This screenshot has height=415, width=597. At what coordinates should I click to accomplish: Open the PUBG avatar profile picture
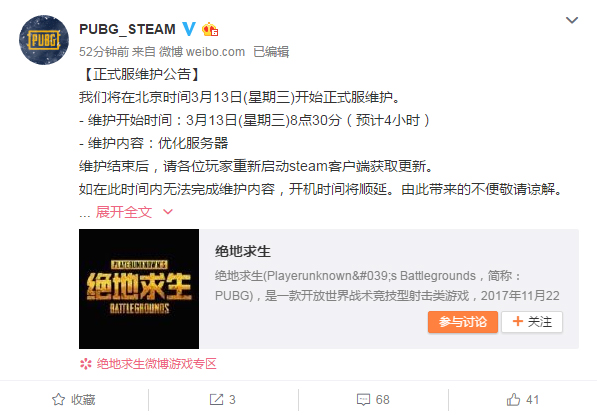[x=44, y=40]
